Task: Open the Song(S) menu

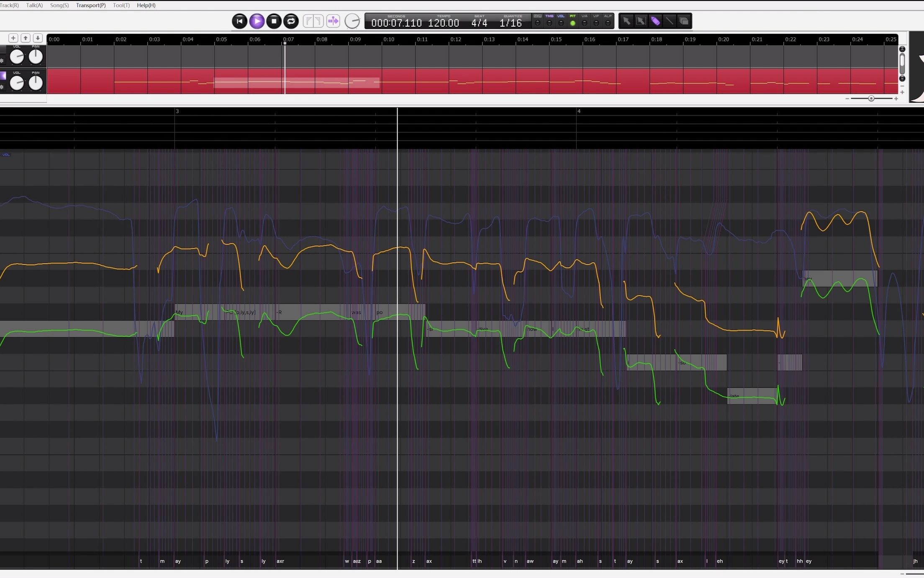Action: click(x=59, y=5)
